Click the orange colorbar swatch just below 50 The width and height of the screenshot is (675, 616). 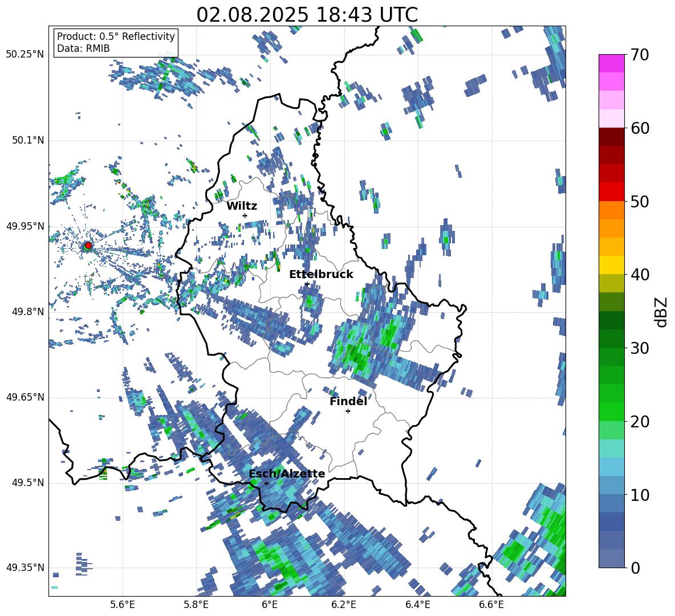(611, 210)
